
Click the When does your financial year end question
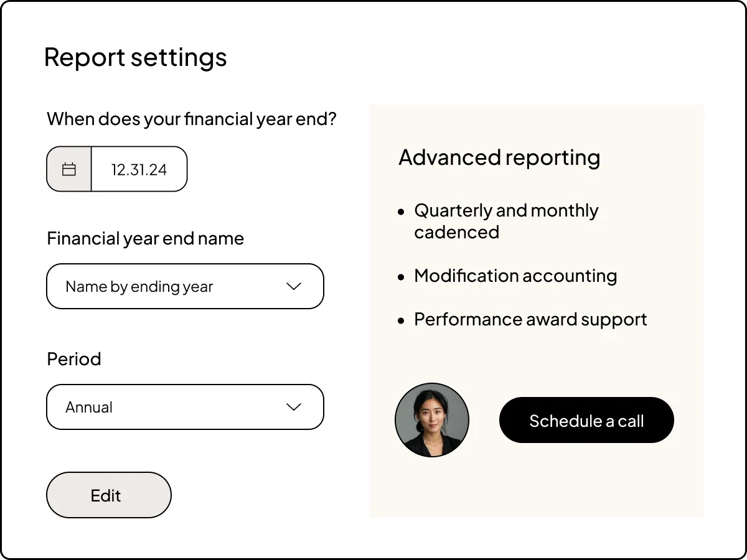point(192,119)
